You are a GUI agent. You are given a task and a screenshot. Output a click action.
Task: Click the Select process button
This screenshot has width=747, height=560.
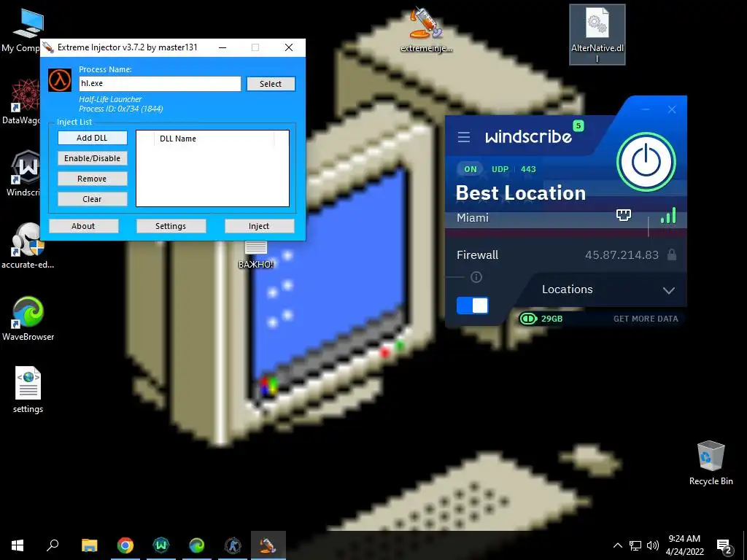tap(271, 84)
